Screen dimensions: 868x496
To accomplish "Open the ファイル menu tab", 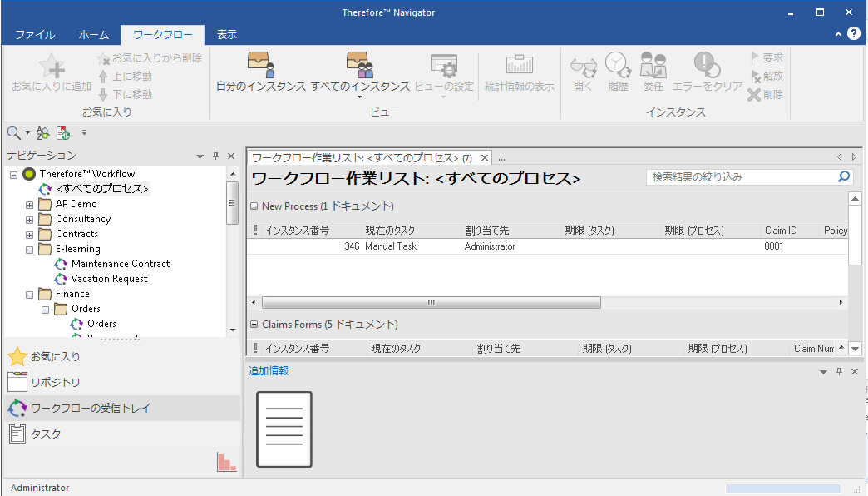I will click(35, 34).
